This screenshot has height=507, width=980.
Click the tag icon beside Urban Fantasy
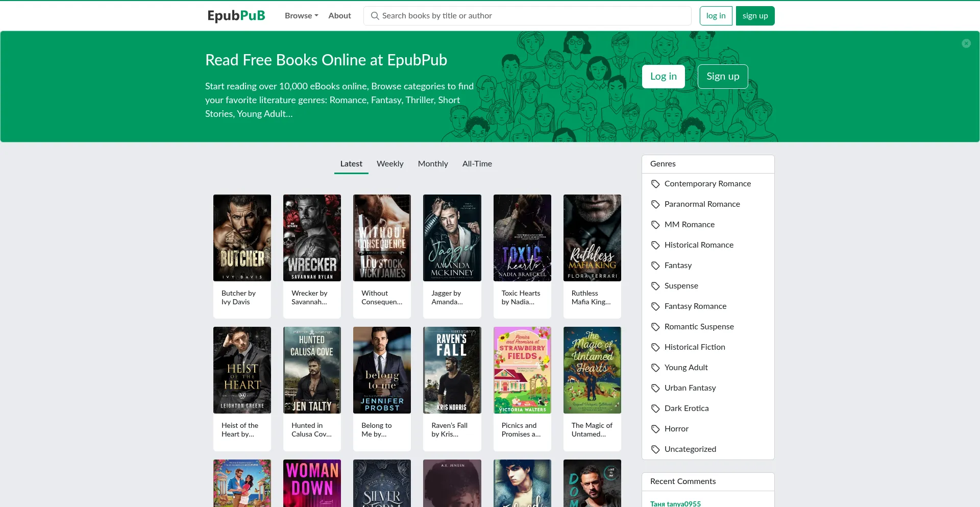[655, 388]
